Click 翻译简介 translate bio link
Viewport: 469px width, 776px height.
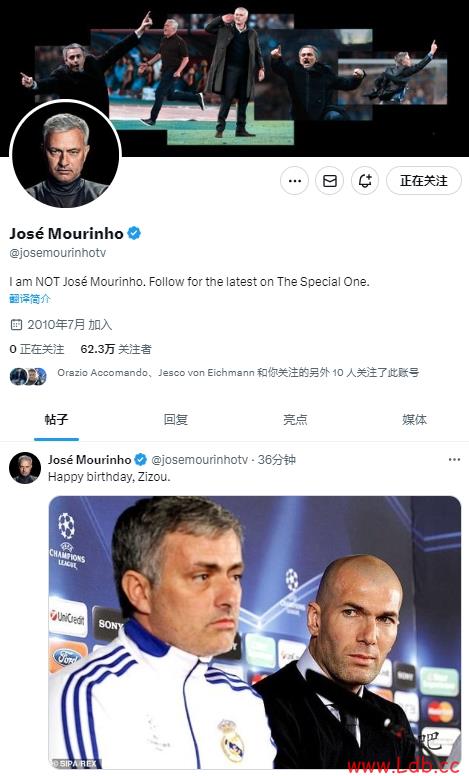(30, 298)
